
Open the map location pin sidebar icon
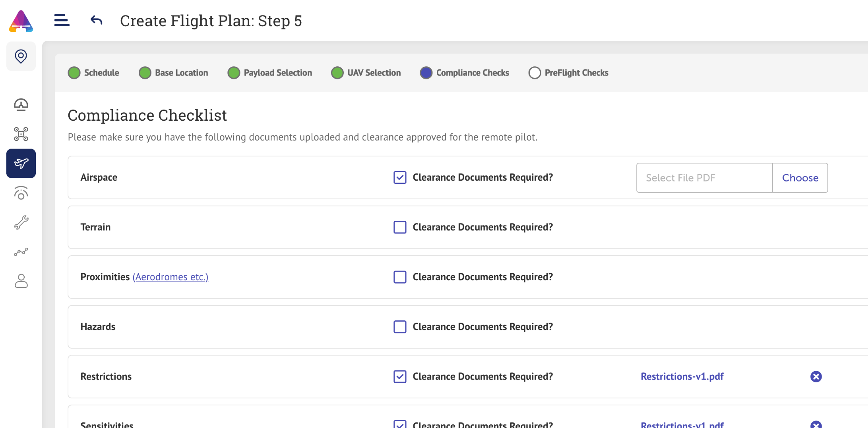(x=21, y=56)
